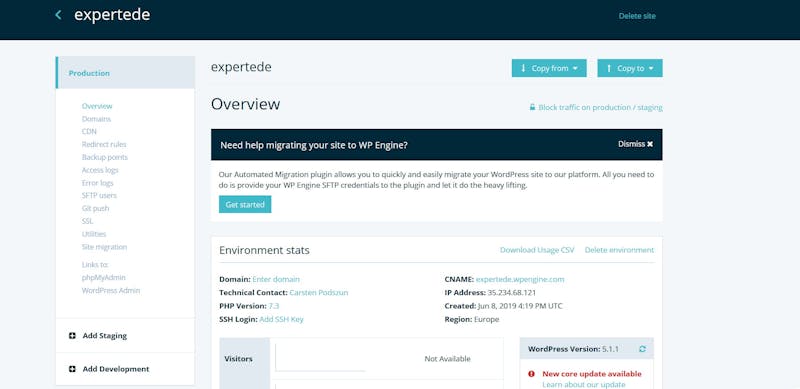Open the Copy to dropdown

tap(630, 68)
